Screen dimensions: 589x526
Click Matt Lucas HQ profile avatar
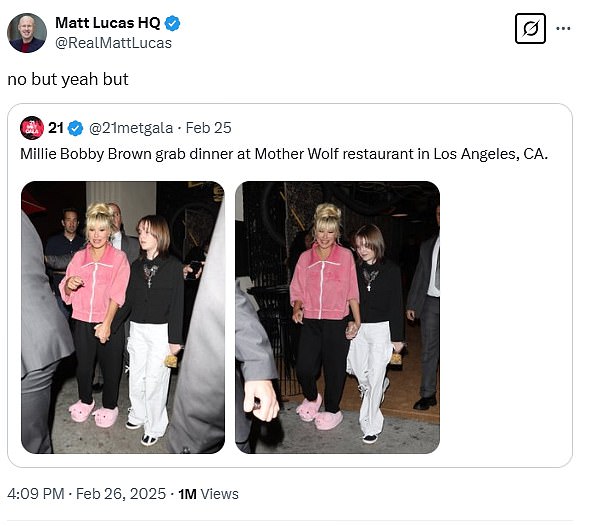tap(27, 33)
